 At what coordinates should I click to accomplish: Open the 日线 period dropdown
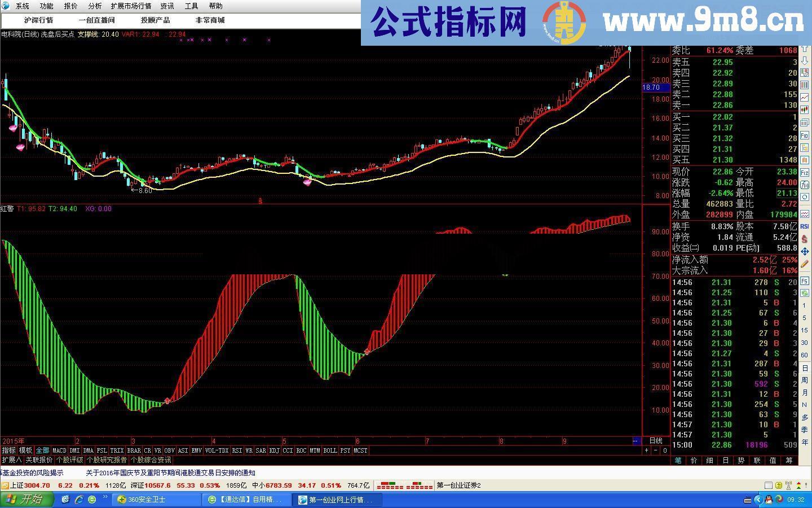[656, 441]
